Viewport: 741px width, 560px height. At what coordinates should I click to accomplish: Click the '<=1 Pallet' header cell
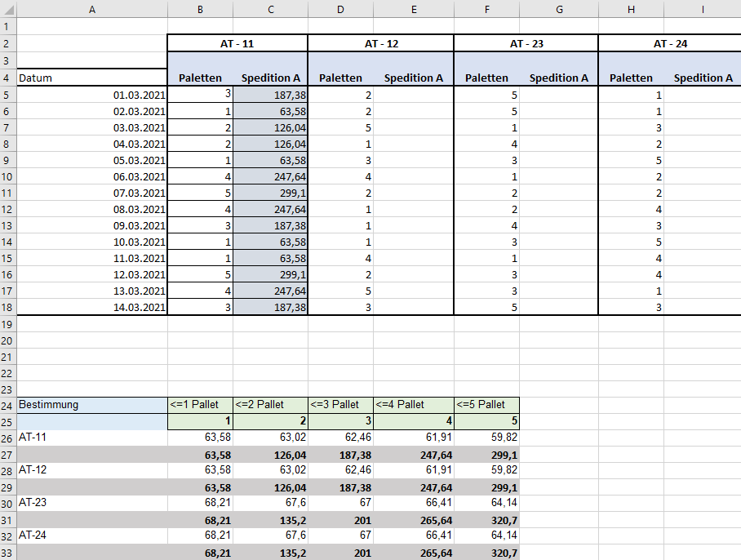(x=201, y=405)
